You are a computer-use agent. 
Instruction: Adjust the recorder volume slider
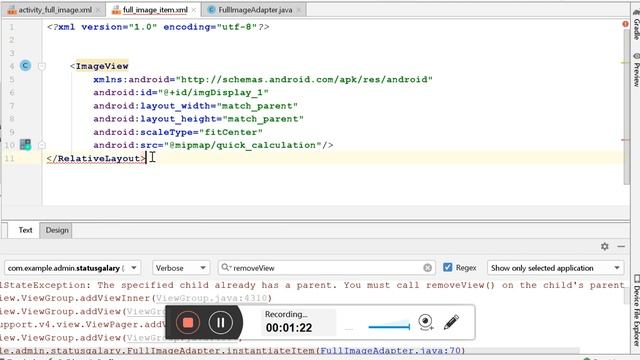389,326
